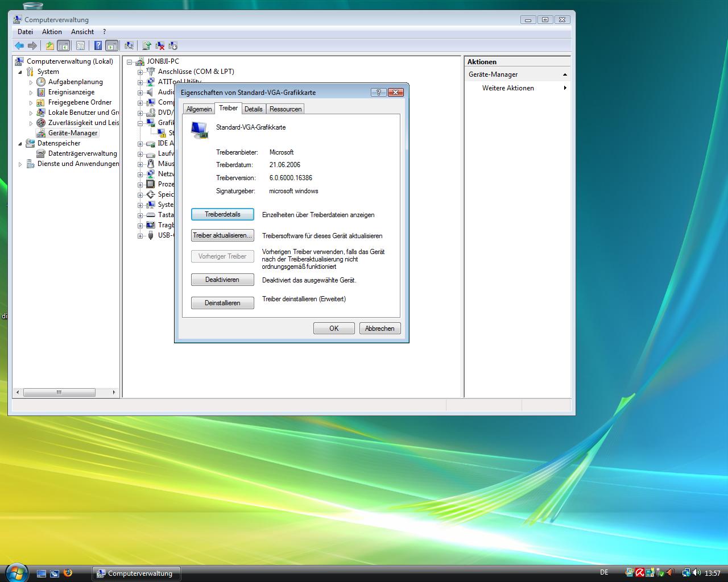
Task: Click the Computerverwaltung taskbar button
Action: 136,573
